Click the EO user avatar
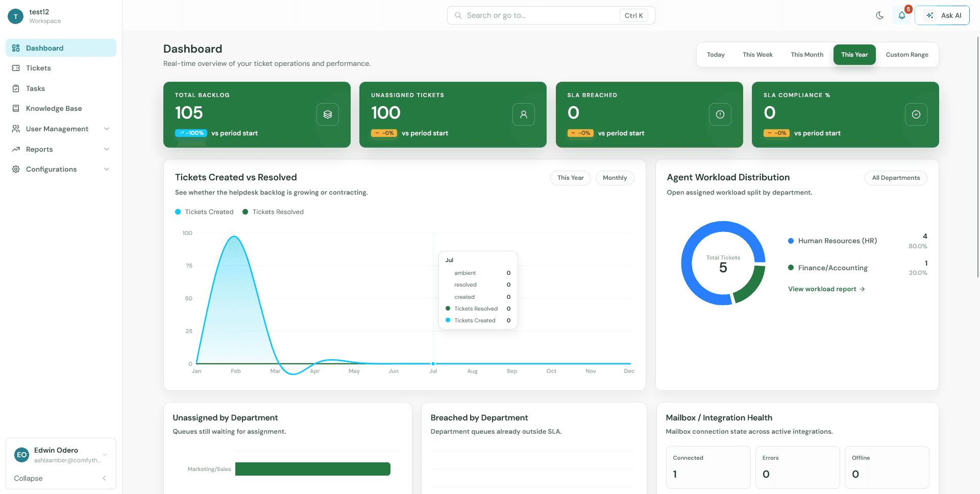The width and height of the screenshot is (980, 494). [x=22, y=455]
